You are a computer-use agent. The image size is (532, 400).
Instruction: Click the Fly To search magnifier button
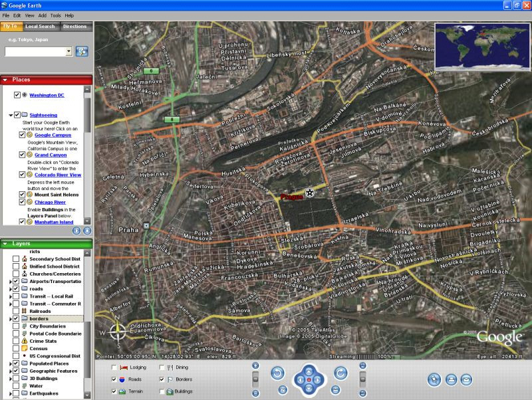[x=82, y=52]
